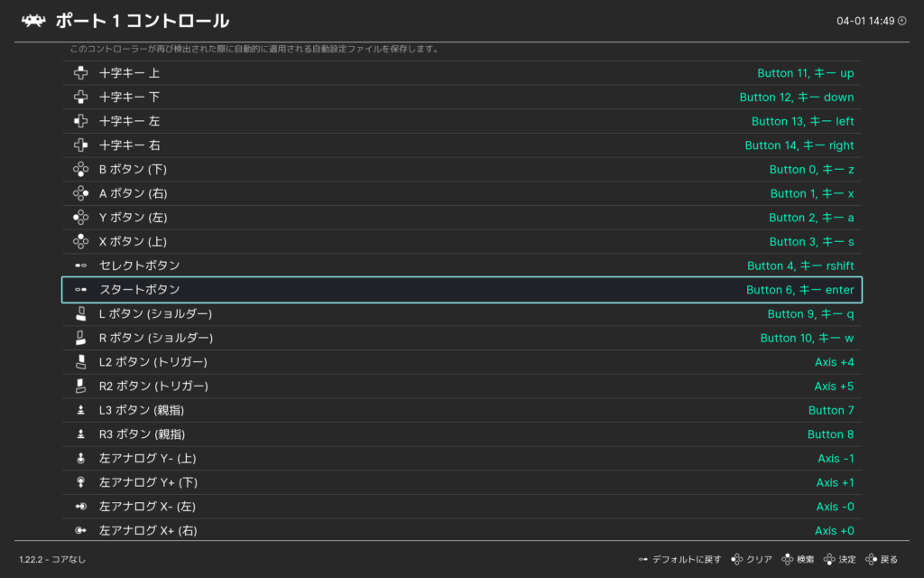The height and width of the screenshot is (578, 924).
Task: Click the clock icon next to the time
Action: pyautogui.click(x=901, y=21)
